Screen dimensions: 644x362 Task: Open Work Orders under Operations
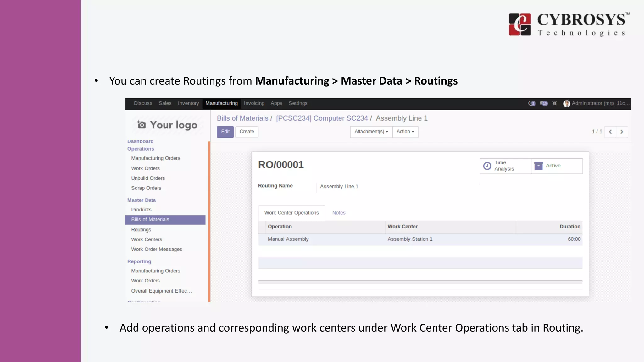[145, 168]
